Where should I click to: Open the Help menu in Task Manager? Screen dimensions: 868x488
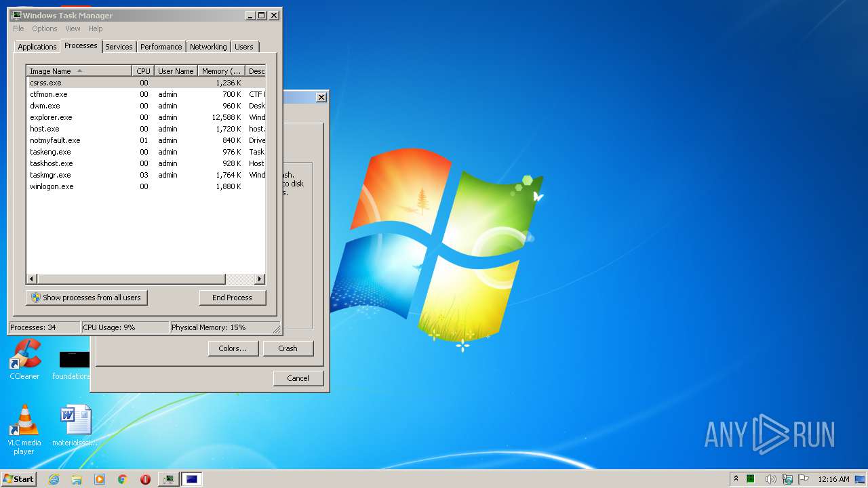96,28
